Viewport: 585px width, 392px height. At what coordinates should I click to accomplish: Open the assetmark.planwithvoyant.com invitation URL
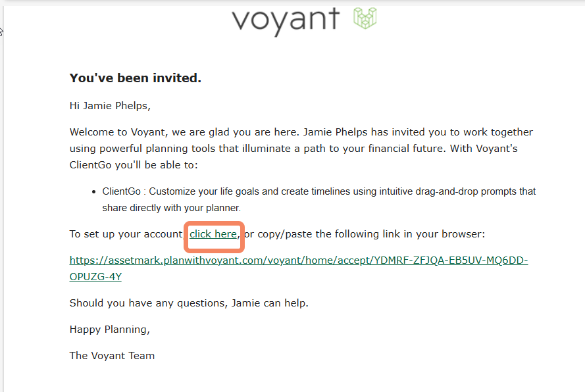(x=299, y=260)
